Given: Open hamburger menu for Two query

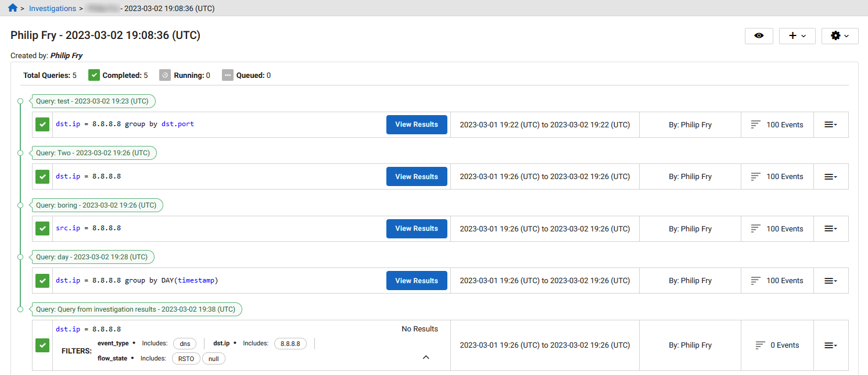Looking at the screenshot, I should 831,177.
